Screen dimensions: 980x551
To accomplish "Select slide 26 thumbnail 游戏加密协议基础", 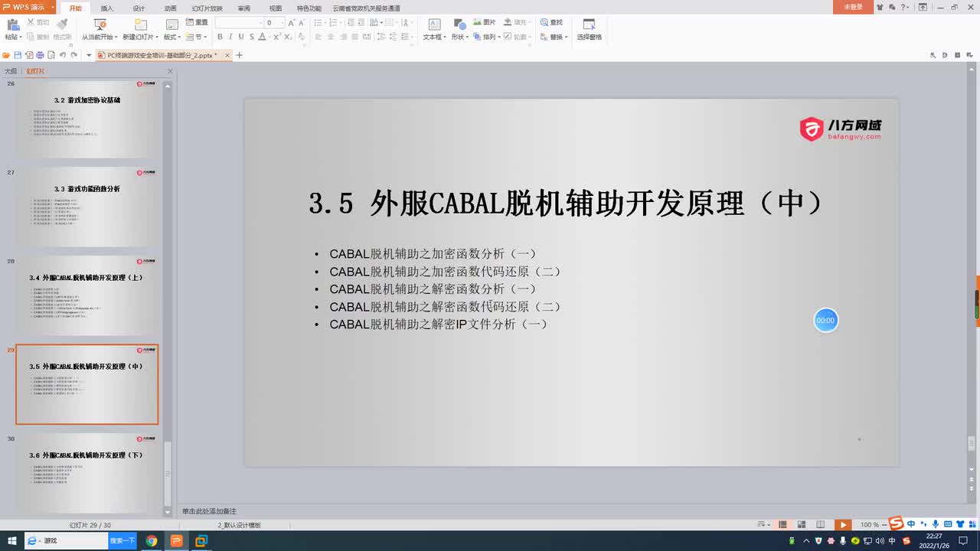I will pos(87,119).
